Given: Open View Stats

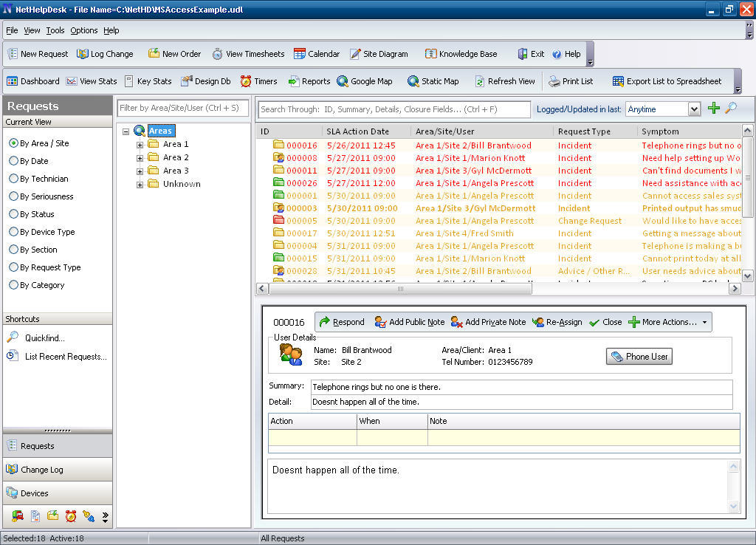Looking at the screenshot, I should click(92, 81).
